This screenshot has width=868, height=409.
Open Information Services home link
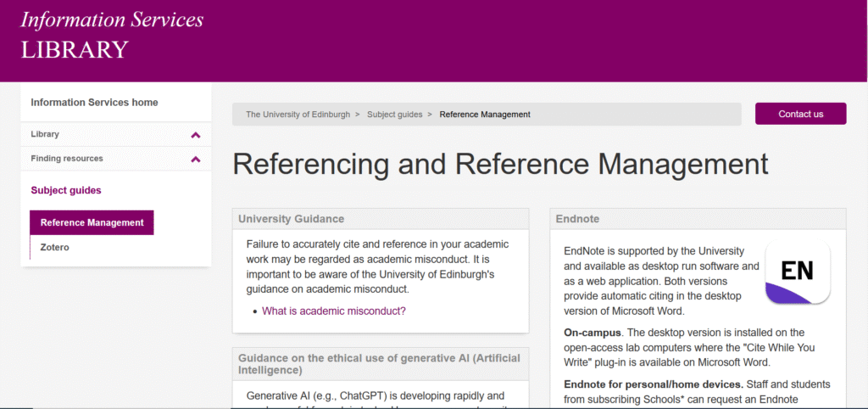point(94,103)
